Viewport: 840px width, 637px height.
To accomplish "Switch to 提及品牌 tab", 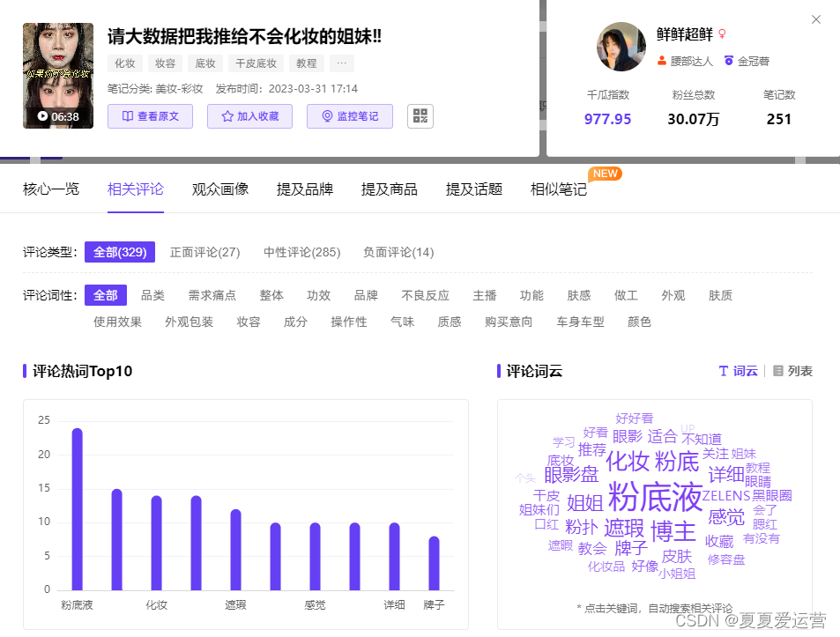I will coord(305,189).
